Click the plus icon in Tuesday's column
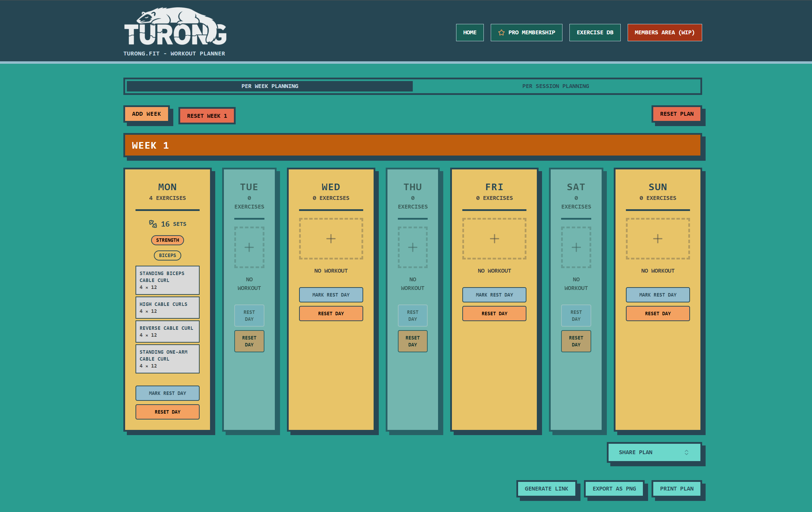The width and height of the screenshot is (812, 512). (249, 247)
